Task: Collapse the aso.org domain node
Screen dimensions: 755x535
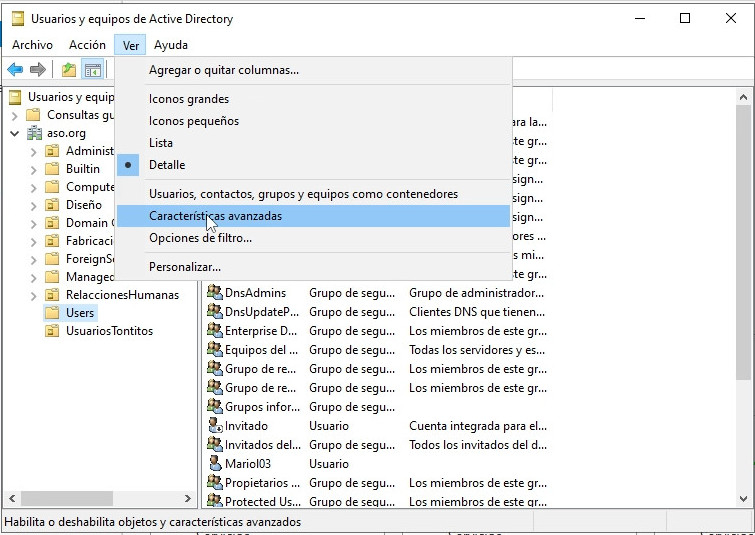Action: tap(15, 133)
